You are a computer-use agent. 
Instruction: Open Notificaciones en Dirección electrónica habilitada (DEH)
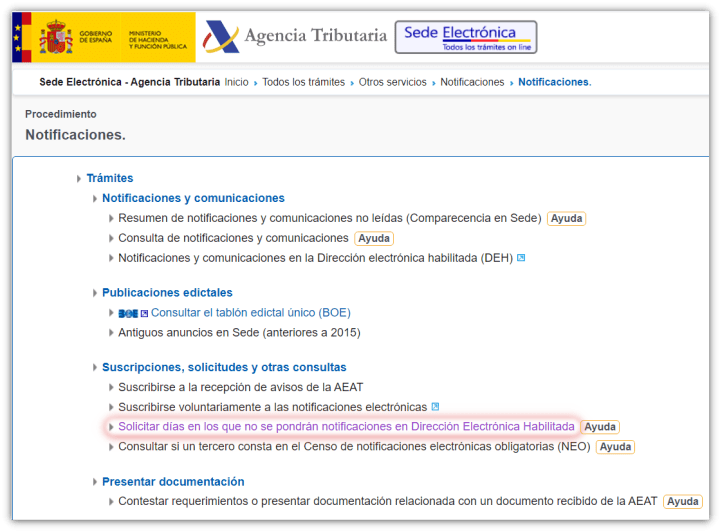[315, 258]
